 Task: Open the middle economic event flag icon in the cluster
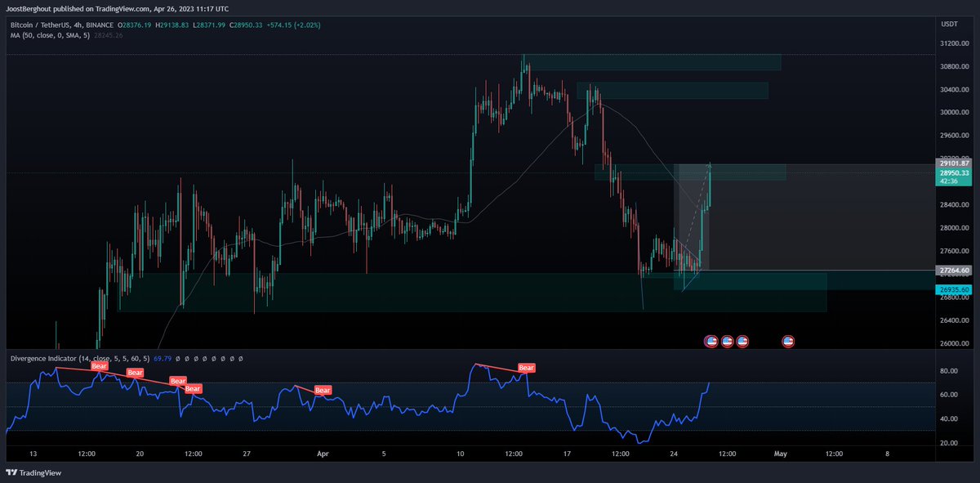(727, 341)
